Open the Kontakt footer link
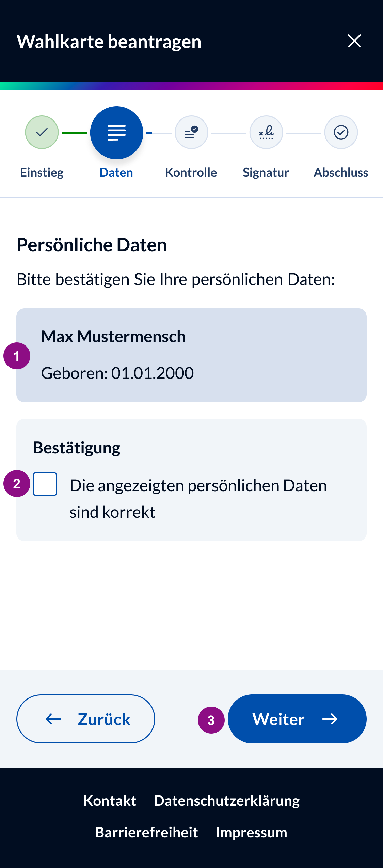The height and width of the screenshot is (868, 383). (x=110, y=801)
